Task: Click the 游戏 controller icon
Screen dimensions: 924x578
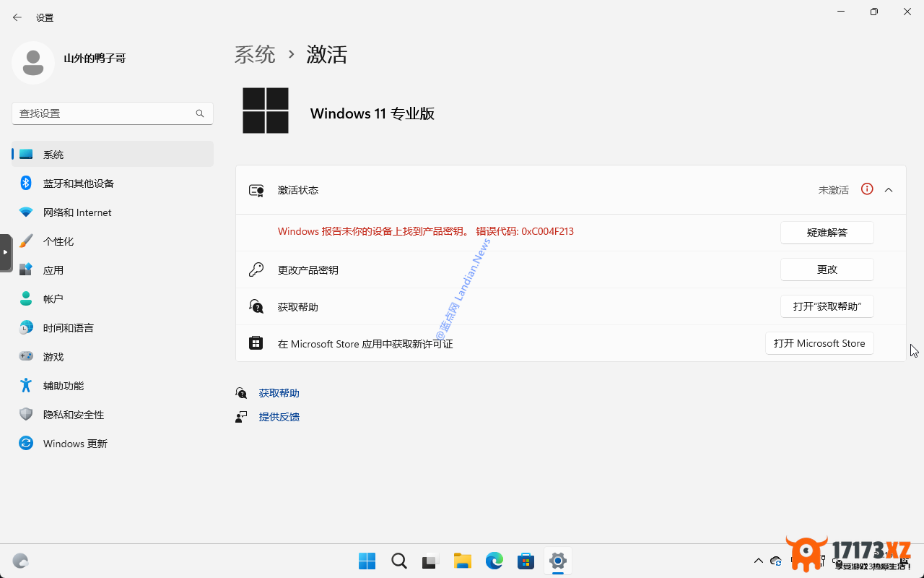Action: click(26, 356)
